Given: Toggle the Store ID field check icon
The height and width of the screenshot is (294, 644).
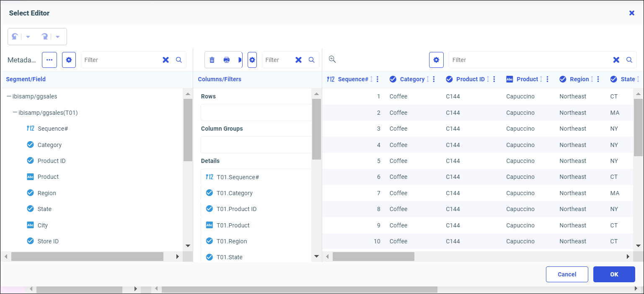Looking at the screenshot, I should point(30,241).
